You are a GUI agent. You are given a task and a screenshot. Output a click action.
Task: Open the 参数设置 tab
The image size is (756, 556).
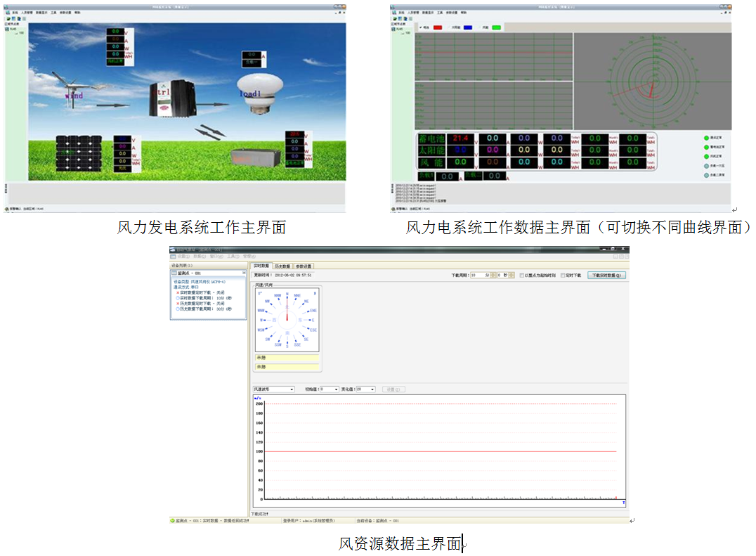(x=304, y=266)
